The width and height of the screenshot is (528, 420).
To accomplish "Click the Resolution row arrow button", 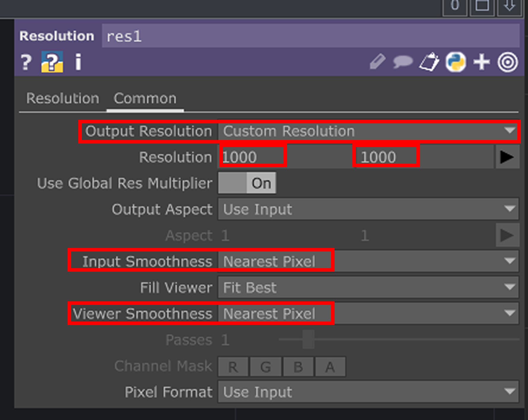I will [507, 157].
